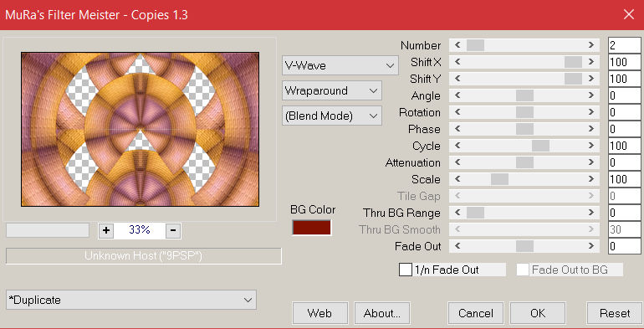Click the Reset button
This screenshot has width=644, height=329.
(615, 313)
